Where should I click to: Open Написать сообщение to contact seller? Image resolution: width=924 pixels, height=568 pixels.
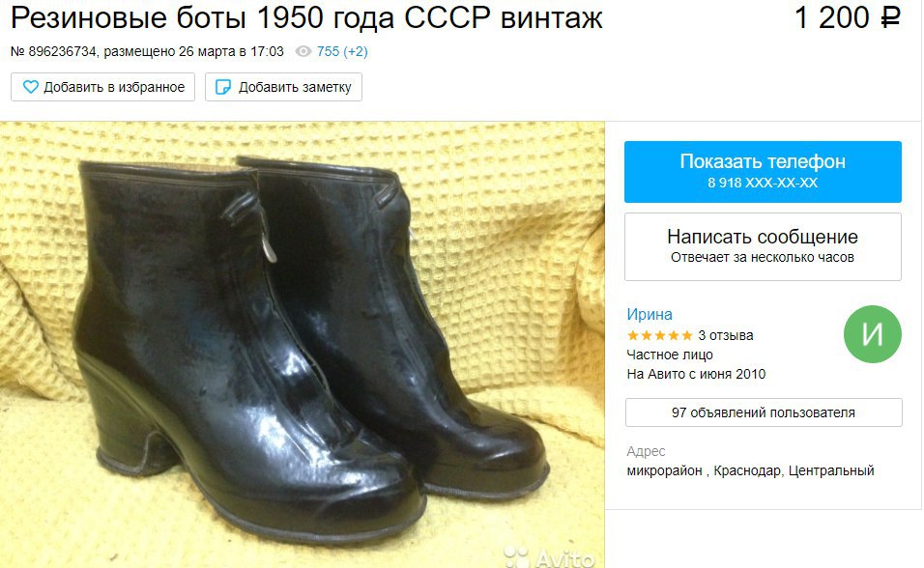tap(763, 246)
